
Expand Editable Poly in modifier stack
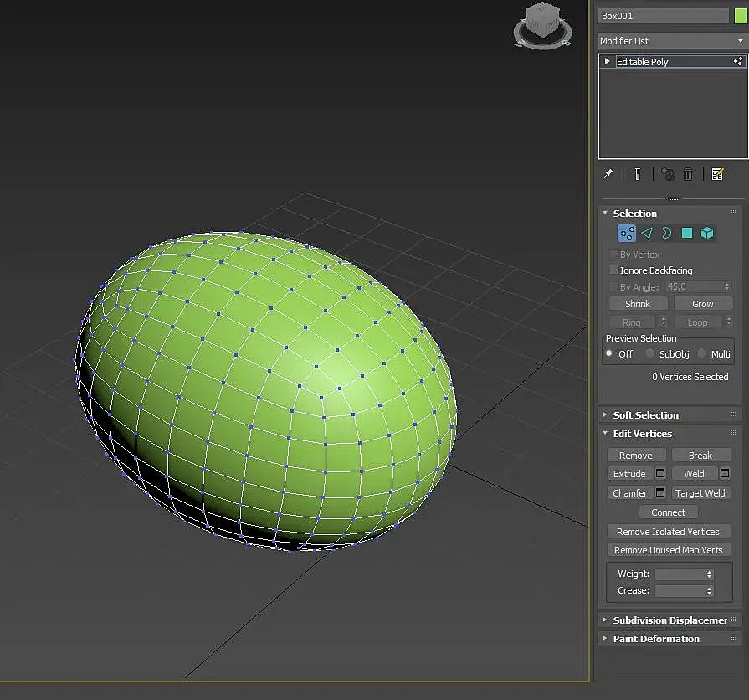pos(608,62)
